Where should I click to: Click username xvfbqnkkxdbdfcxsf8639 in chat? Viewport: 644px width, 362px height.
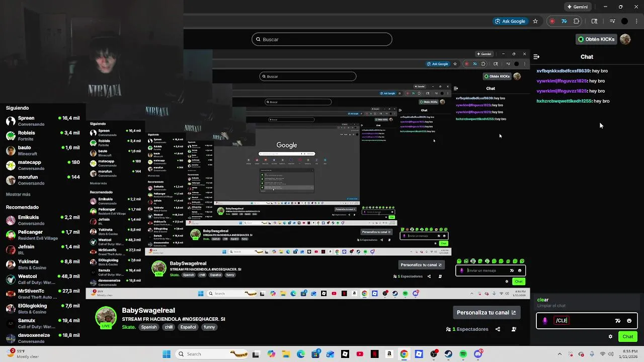pos(563,71)
